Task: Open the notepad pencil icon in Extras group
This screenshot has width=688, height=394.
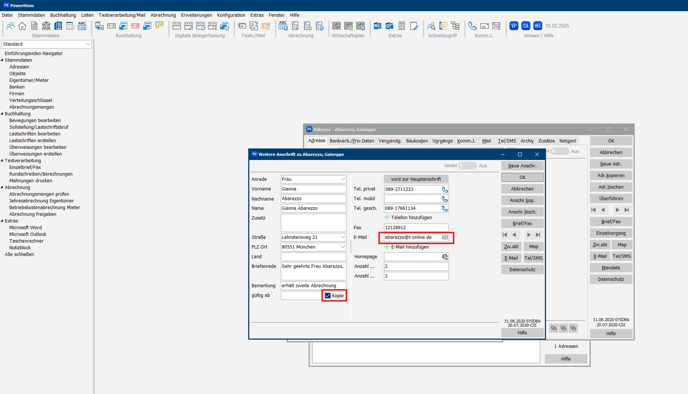Action: 414,26
